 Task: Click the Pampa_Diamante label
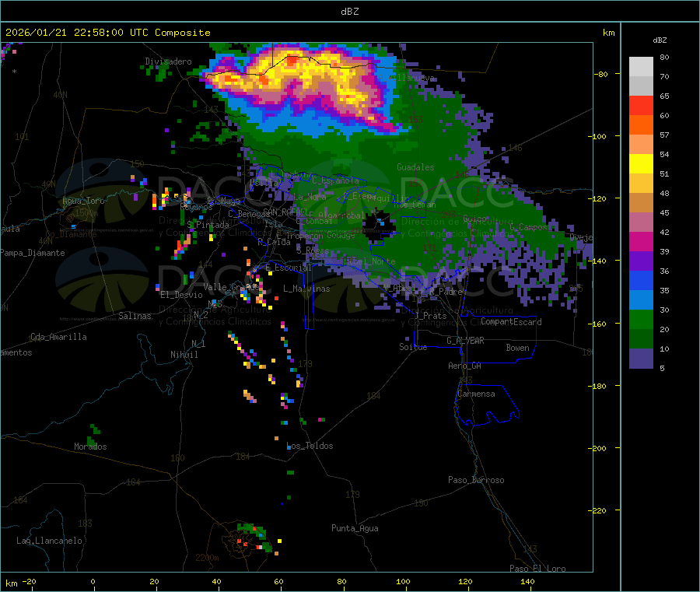pos(32,253)
